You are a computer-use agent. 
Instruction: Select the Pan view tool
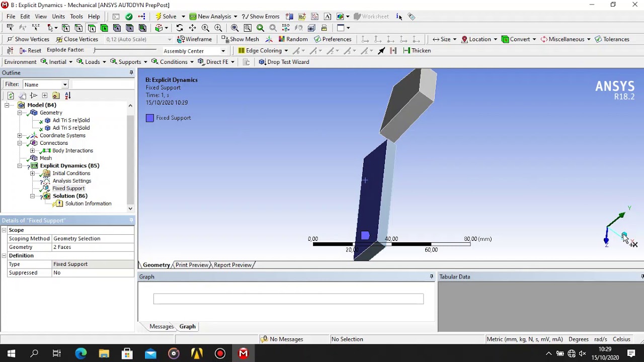(192, 28)
